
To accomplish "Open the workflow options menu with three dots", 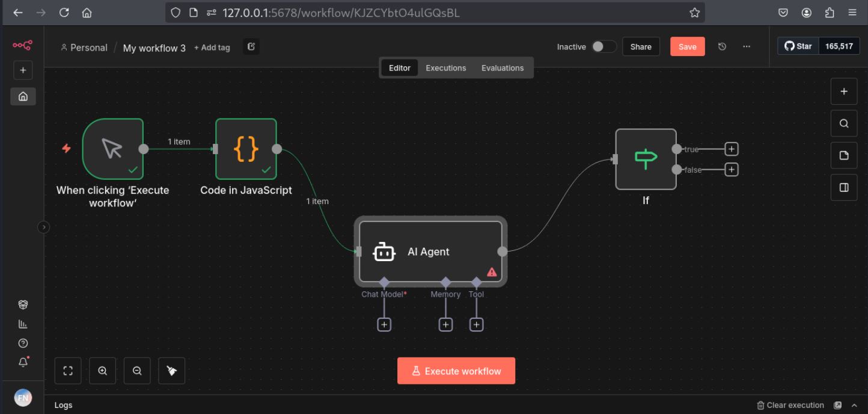I will coord(746,46).
